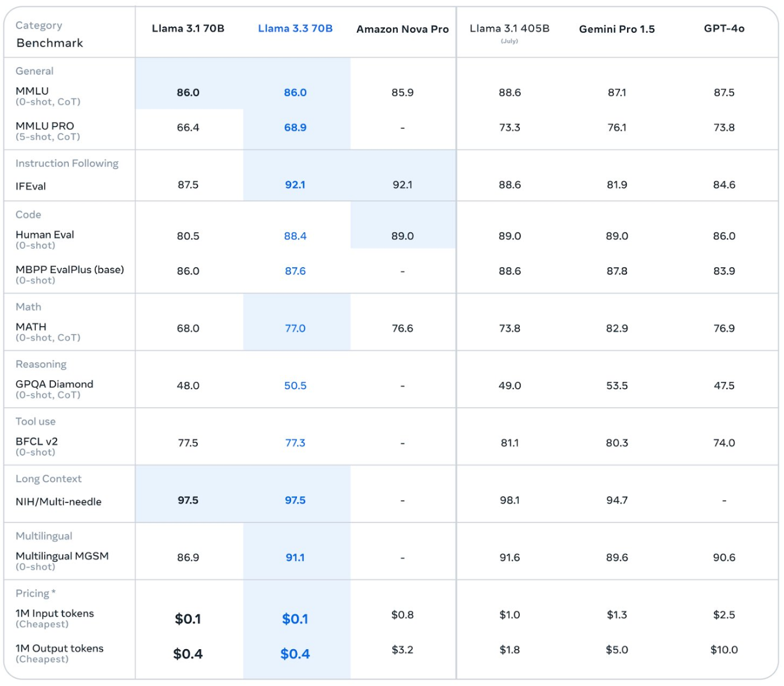This screenshot has height=686, width=784.
Task: Select the $2.5 GPT-4o input token price
Action: coord(724,615)
